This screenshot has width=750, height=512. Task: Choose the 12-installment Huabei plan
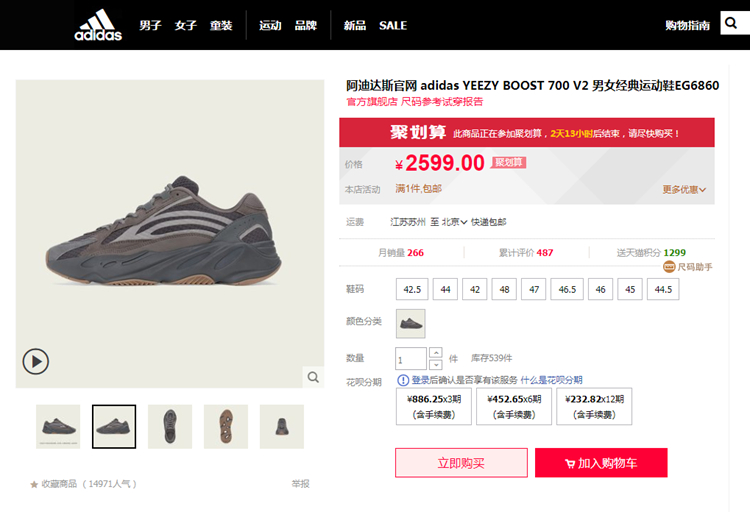(x=594, y=406)
